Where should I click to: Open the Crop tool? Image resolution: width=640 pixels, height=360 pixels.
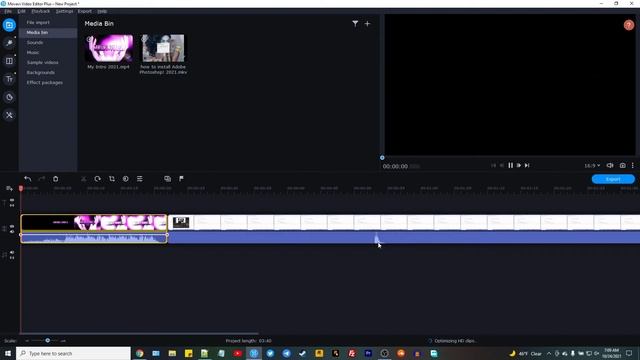coord(111,179)
